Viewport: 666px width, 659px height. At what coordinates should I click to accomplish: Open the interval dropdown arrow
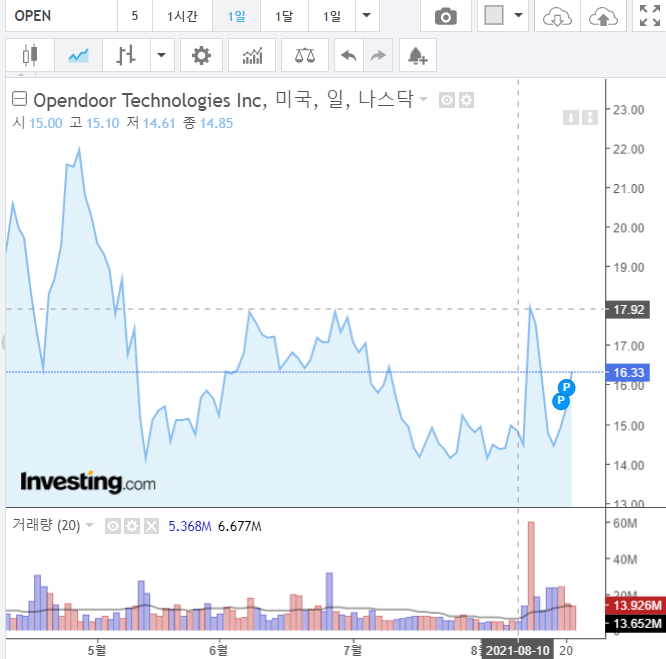(x=367, y=16)
